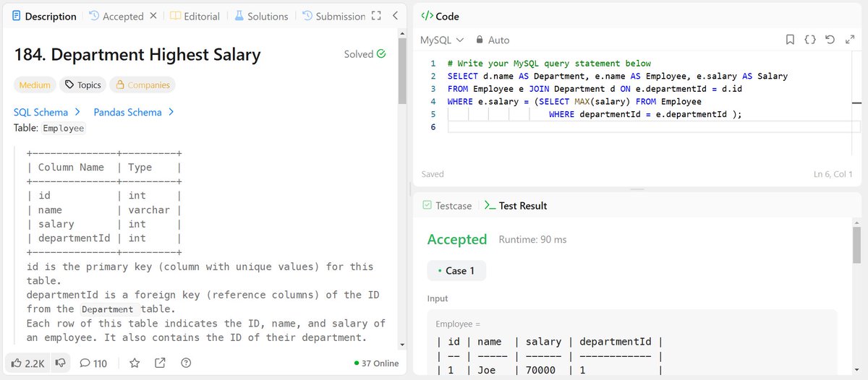
Task: Click the 'Runtime: 90 ms' text
Action: click(x=533, y=239)
